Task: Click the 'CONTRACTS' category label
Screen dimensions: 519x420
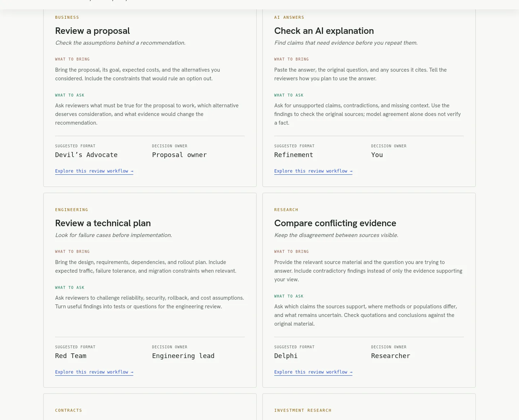Action: coord(68,410)
